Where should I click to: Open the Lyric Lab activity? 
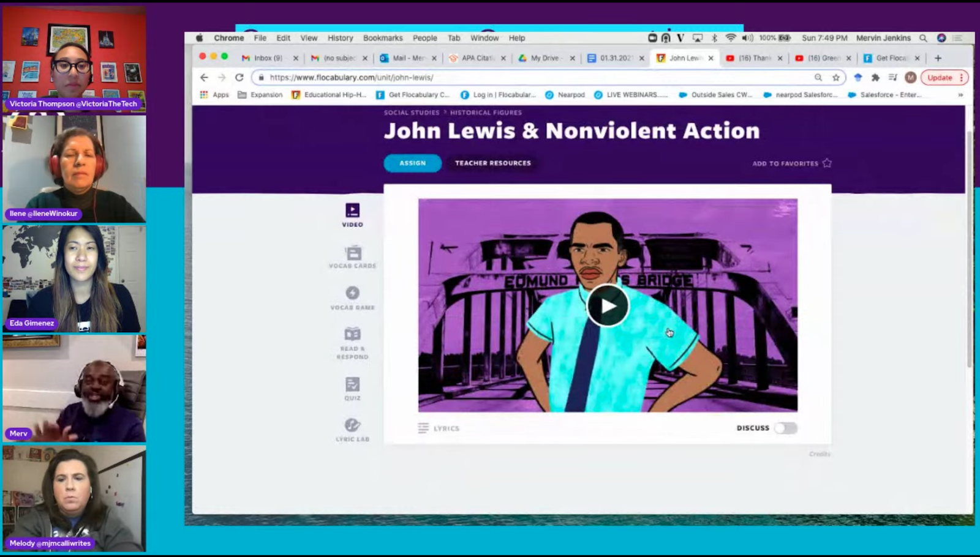point(353,430)
